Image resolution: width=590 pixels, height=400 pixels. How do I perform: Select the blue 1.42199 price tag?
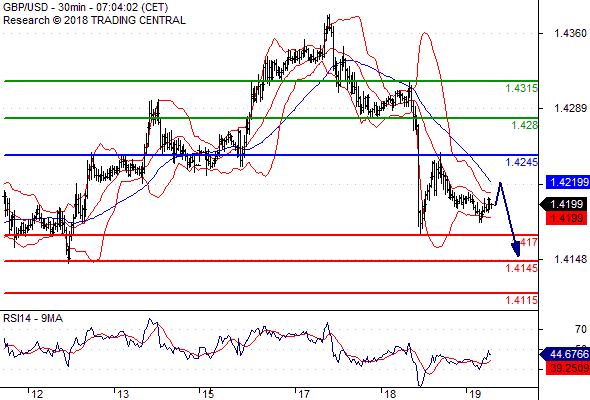(568, 183)
